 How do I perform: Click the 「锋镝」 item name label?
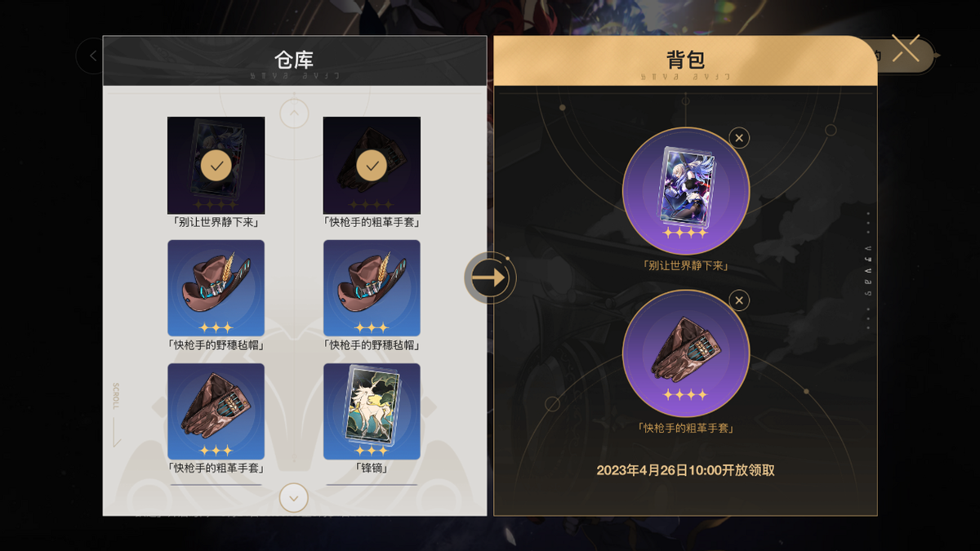pos(372,469)
